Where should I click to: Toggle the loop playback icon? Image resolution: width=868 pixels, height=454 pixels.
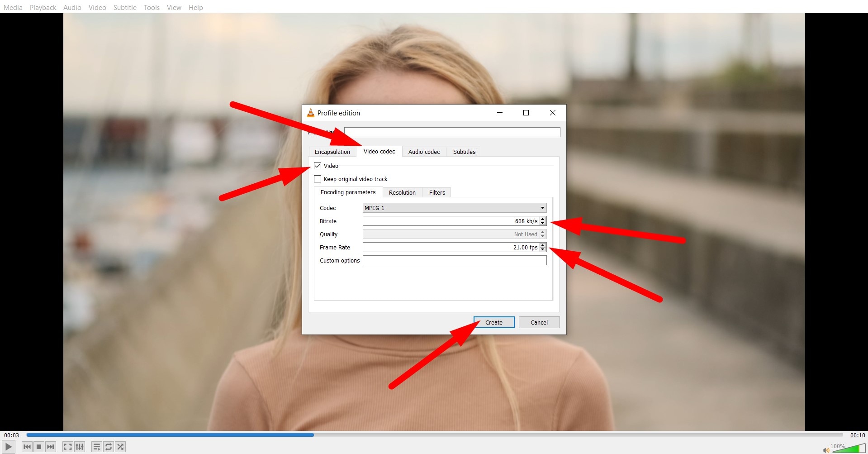click(x=109, y=447)
